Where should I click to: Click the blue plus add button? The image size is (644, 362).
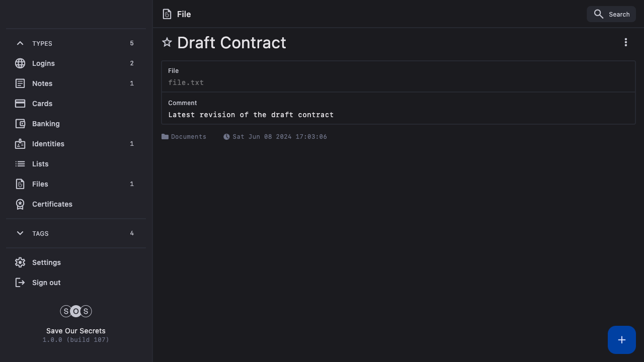coord(621,340)
